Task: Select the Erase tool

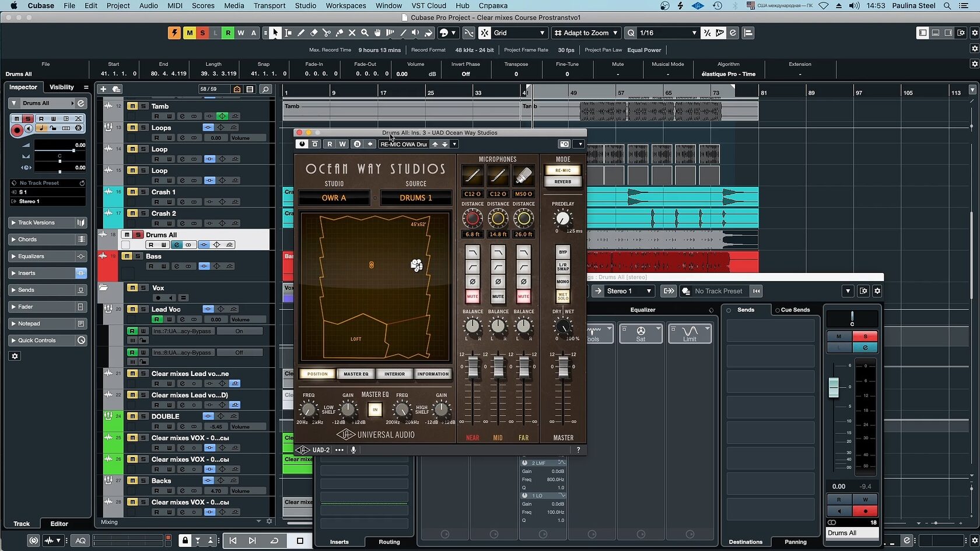Action: [314, 33]
